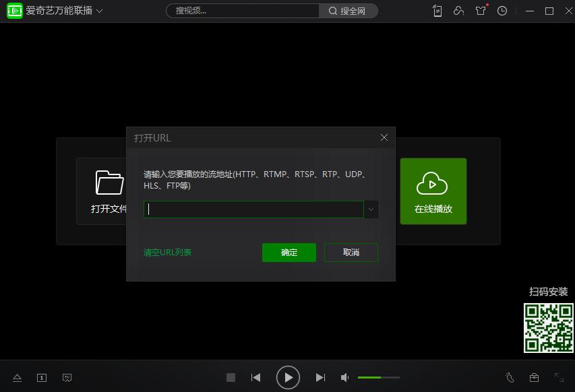Click the QR code under 扫码安装
This screenshot has height=392, width=575.
(x=548, y=328)
